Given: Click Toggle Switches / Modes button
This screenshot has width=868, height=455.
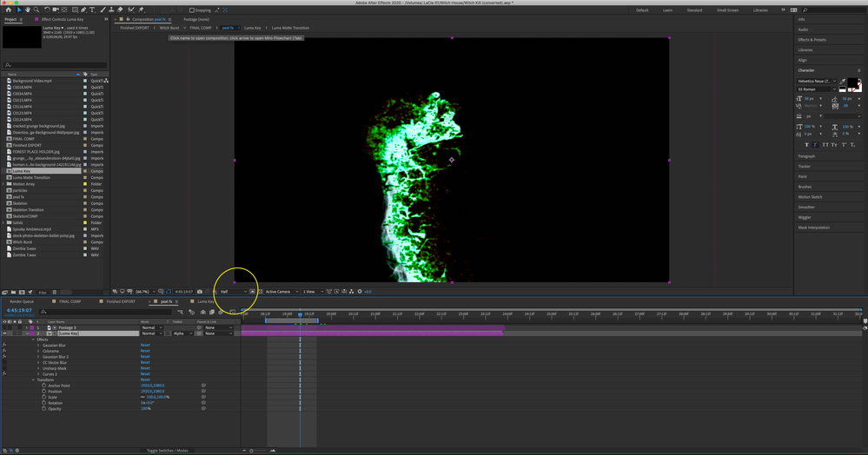Looking at the screenshot, I should 167,451.
